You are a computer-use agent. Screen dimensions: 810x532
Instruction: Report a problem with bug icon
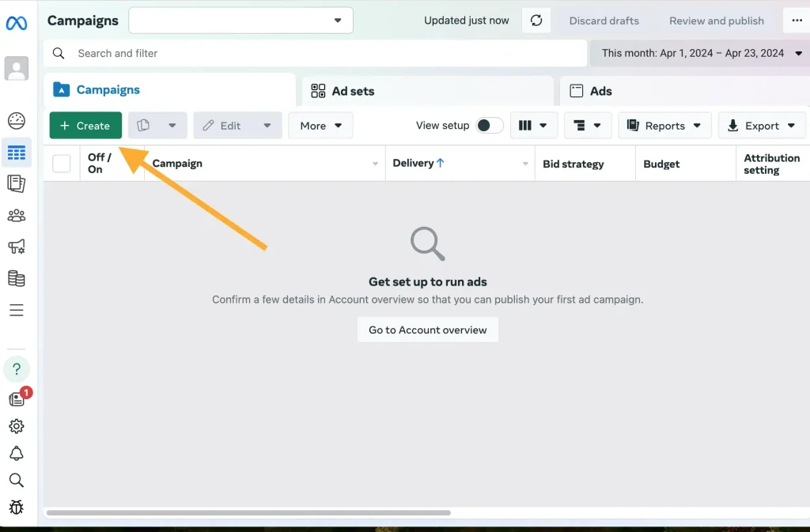(x=16, y=507)
